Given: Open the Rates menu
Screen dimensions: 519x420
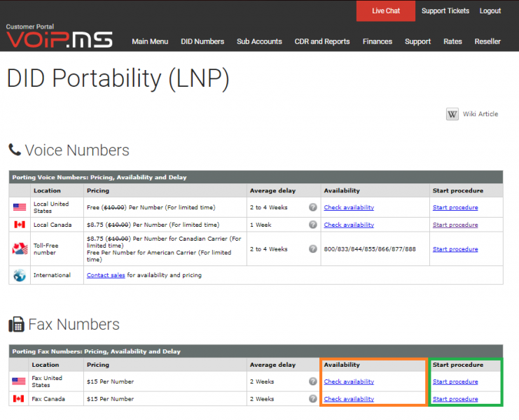Looking at the screenshot, I should pyautogui.click(x=452, y=41).
